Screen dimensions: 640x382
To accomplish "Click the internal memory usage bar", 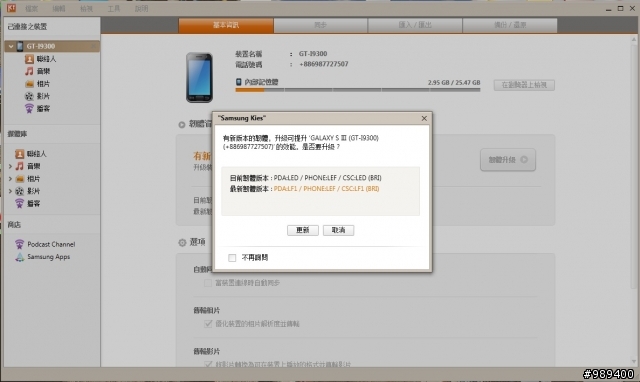I will (x=358, y=90).
